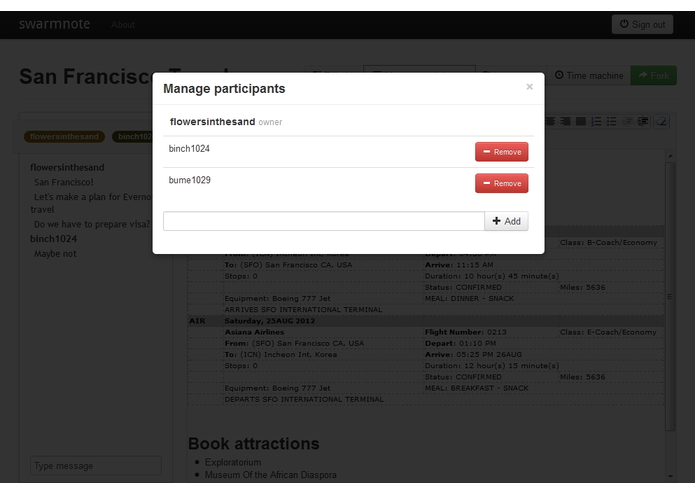Click the chat message "San Francisco!"
This screenshot has height=494, width=695.
64,182
